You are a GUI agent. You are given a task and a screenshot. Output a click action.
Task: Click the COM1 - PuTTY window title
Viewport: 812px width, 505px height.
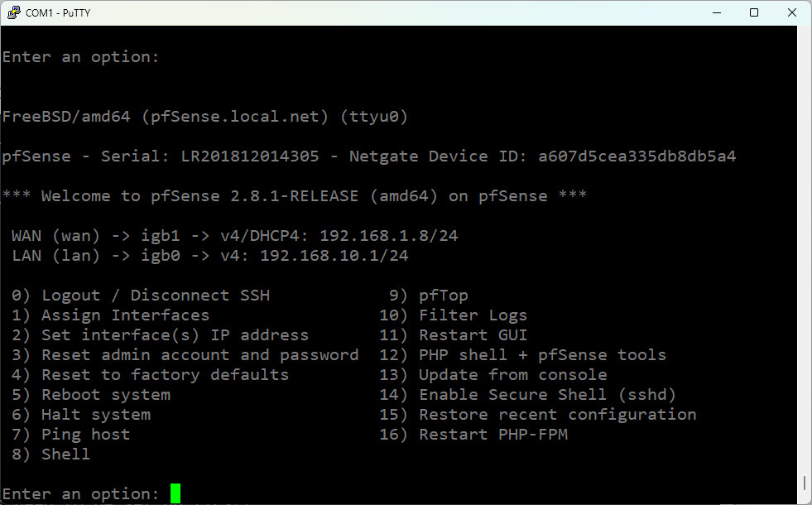(x=60, y=12)
